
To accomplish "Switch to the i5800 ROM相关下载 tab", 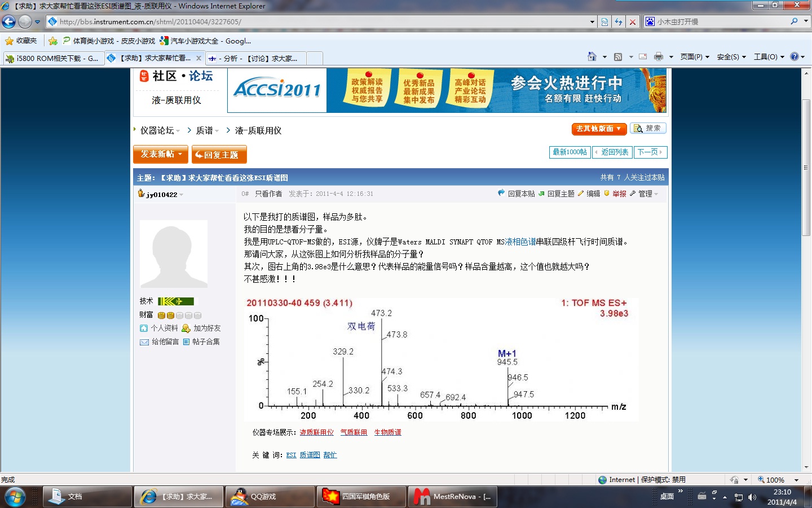I will tap(52, 58).
